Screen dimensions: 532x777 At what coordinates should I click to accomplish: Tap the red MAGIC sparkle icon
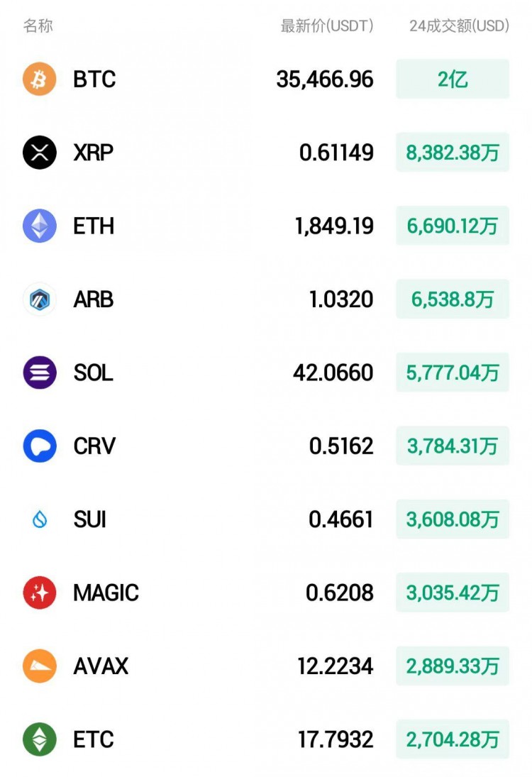(x=40, y=593)
